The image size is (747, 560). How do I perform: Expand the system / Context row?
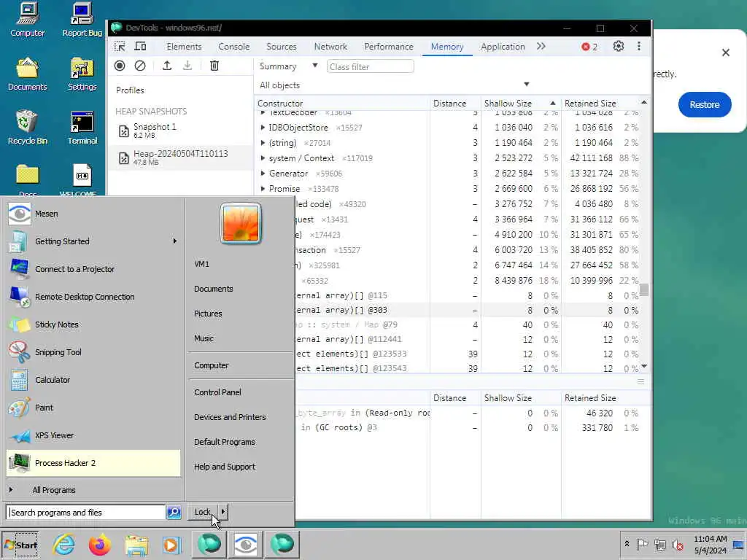point(263,158)
